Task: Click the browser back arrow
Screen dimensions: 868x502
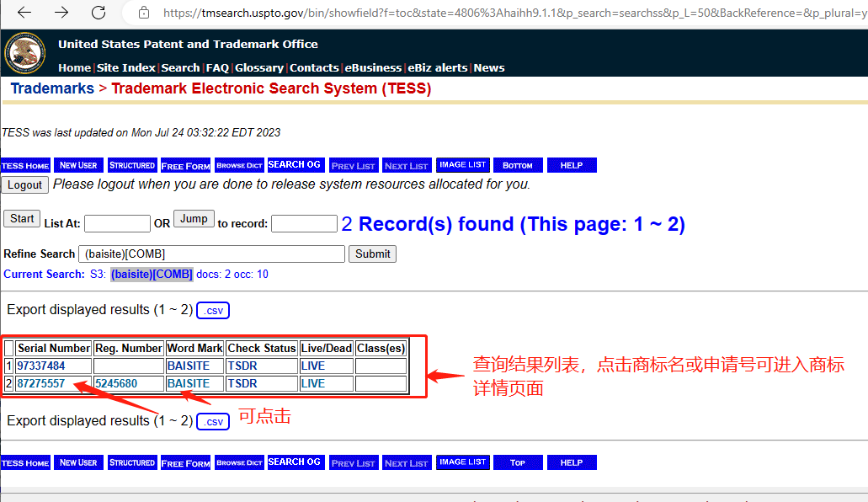Action: 24,13
